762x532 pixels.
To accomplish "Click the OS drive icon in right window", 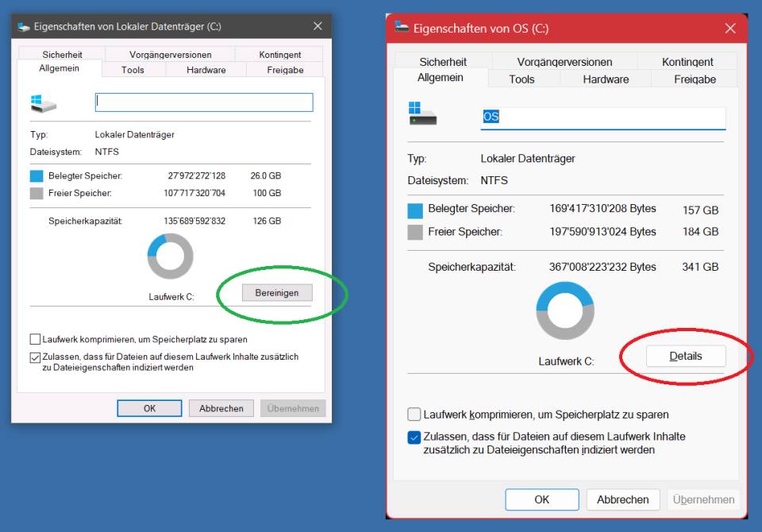I will click(x=422, y=114).
